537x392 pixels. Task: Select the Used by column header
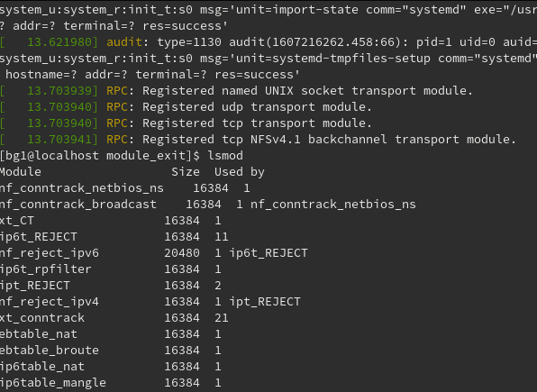(x=240, y=172)
